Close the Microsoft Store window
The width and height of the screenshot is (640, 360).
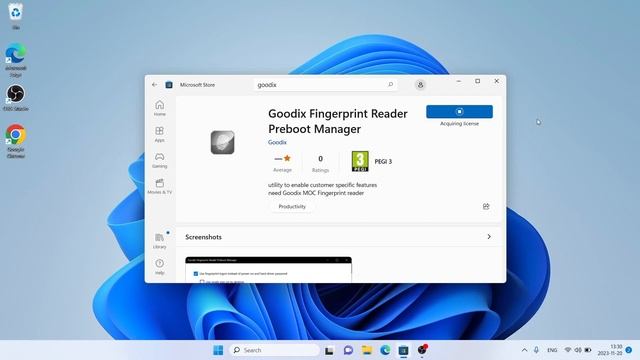[496, 81]
